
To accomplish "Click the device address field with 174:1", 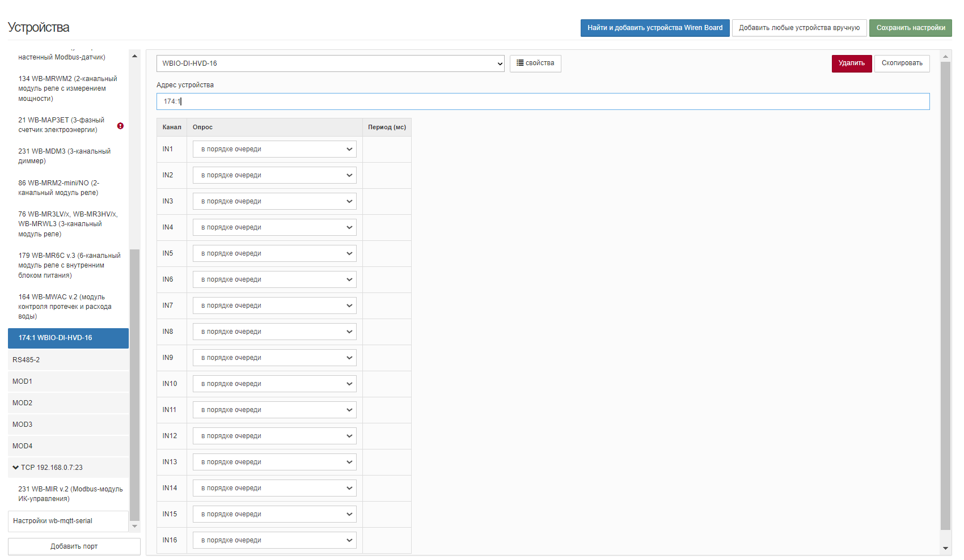I will point(543,101).
